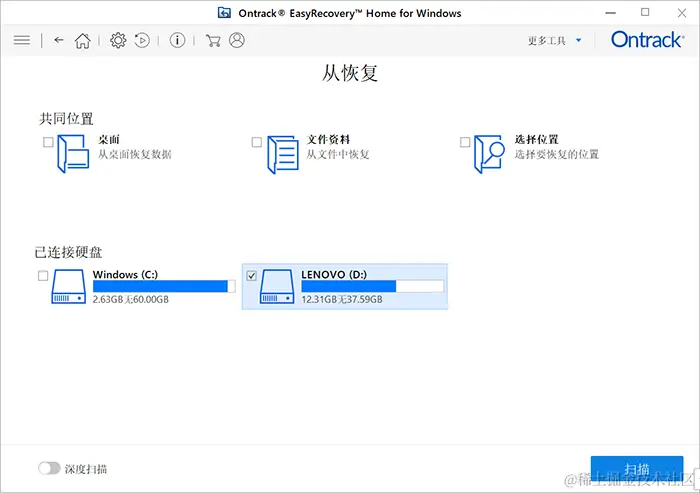Image resolution: width=700 pixels, height=493 pixels.
Task: Click the 桌面 label
Action: click(109, 139)
